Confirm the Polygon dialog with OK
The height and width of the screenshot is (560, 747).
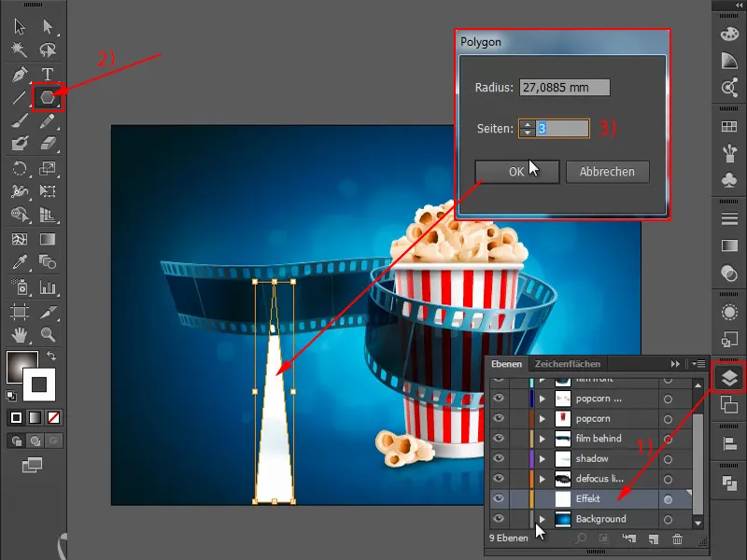pos(517,172)
